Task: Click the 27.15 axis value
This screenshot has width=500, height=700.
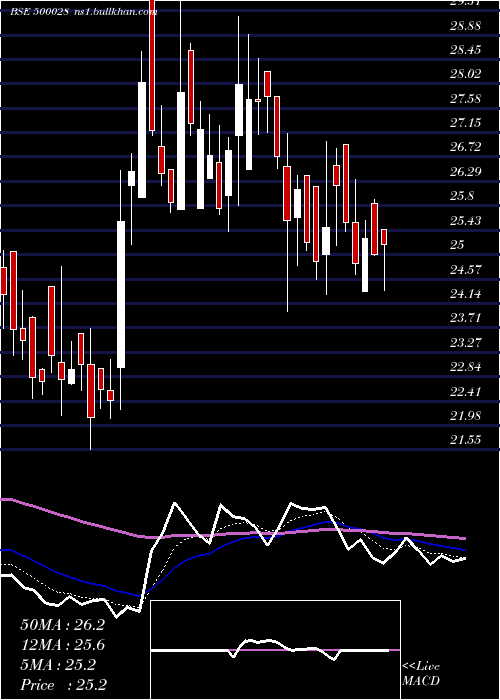Action: tap(465, 123)
